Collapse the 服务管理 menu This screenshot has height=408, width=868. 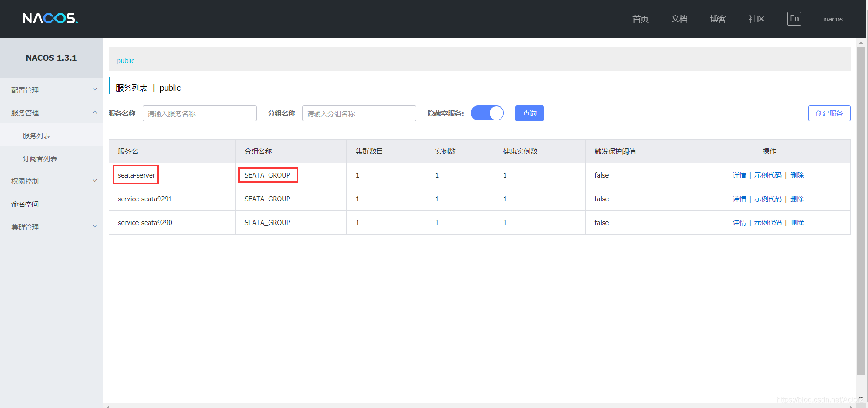[51, 113]
